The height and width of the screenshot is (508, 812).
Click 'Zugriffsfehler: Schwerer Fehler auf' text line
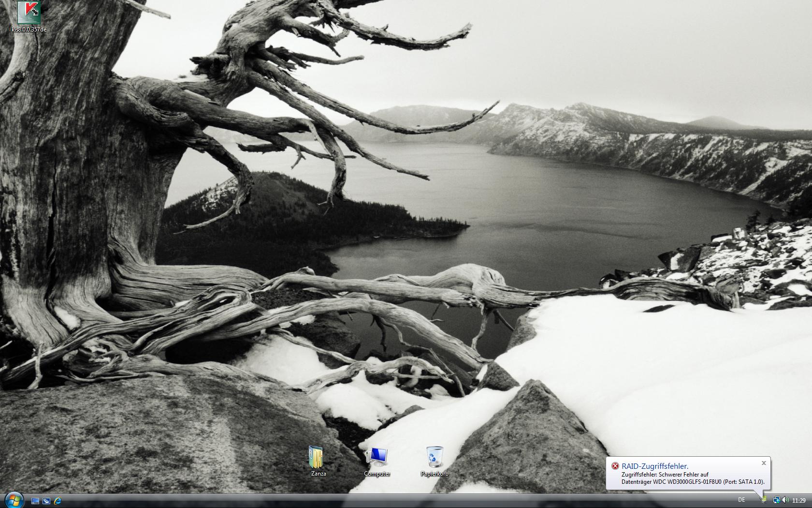click(665, 475)
